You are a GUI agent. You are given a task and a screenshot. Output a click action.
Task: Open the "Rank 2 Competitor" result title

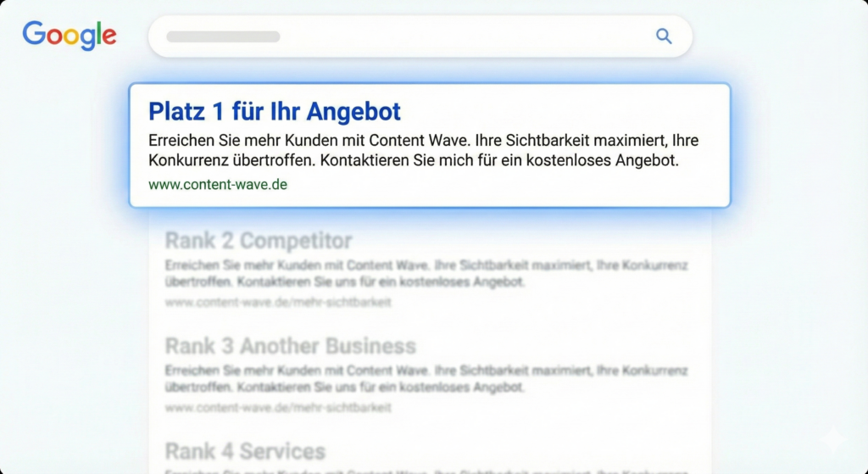(x=258, y=240)
